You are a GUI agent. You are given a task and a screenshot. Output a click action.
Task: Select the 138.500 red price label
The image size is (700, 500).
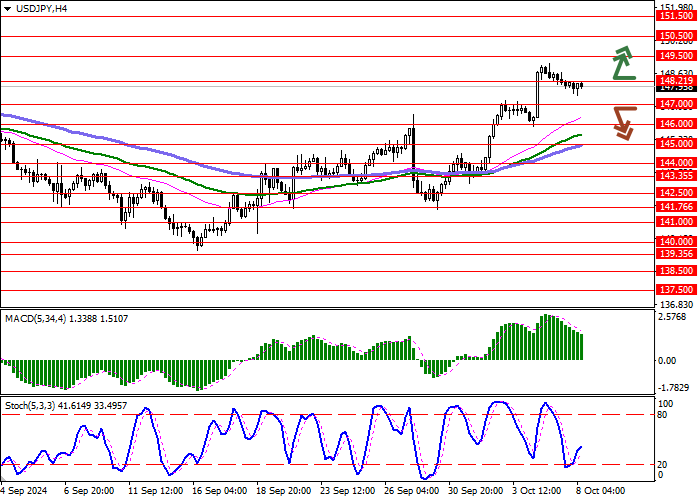[x=676, y=271]
